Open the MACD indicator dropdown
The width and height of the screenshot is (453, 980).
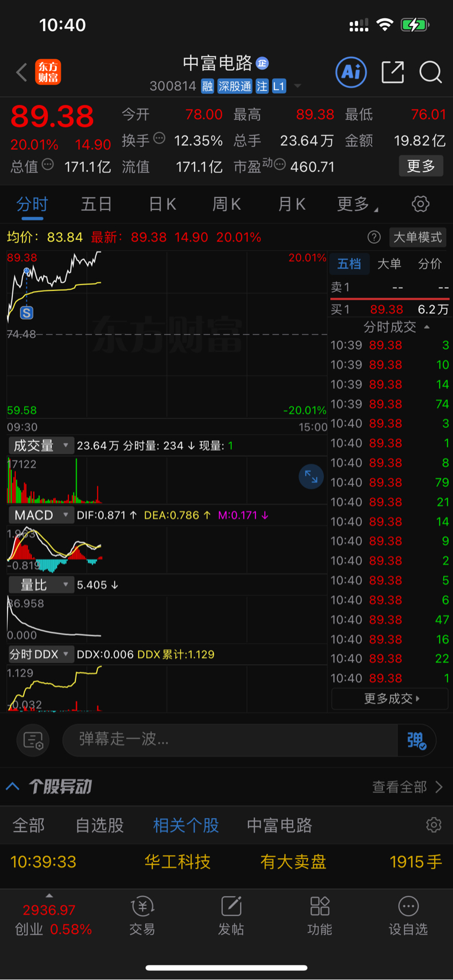[x=40, y=515]
